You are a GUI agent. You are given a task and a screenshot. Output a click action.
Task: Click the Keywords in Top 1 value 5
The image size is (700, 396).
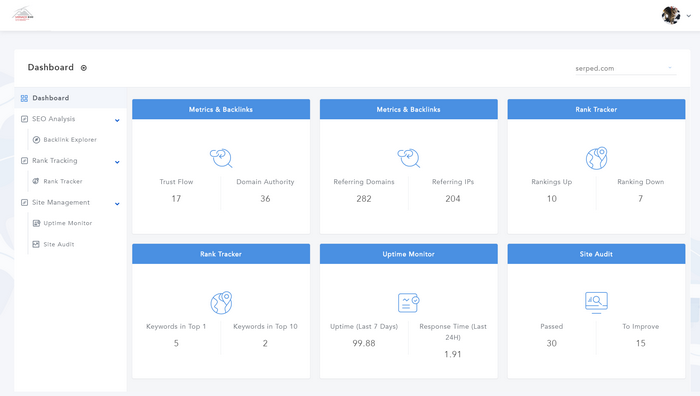[176, 343]
